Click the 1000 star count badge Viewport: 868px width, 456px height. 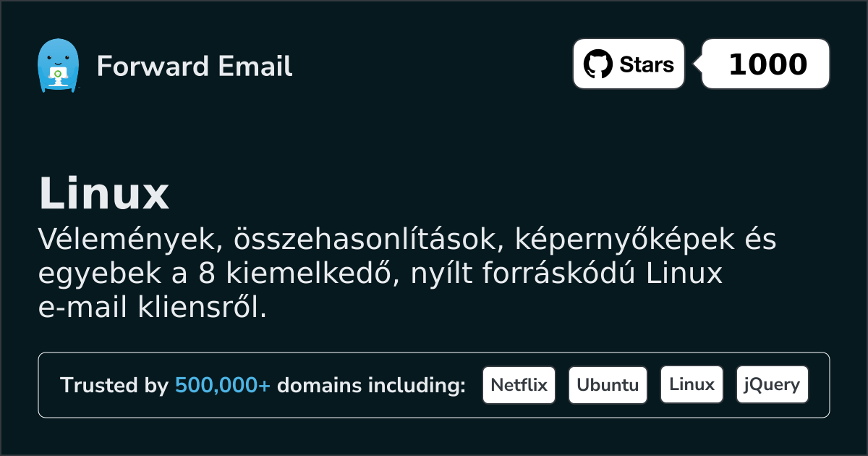click(x=767, y=64)
